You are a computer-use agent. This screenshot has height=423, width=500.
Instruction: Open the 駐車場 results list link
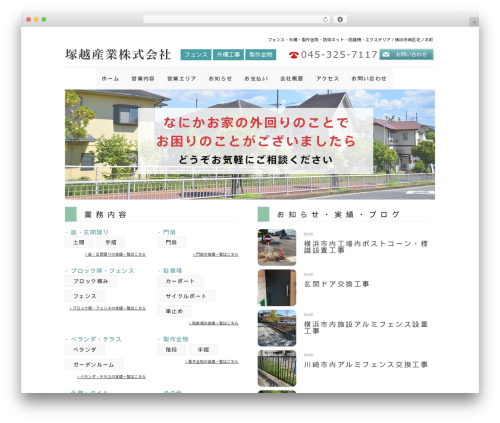click(x=214, y=323)
